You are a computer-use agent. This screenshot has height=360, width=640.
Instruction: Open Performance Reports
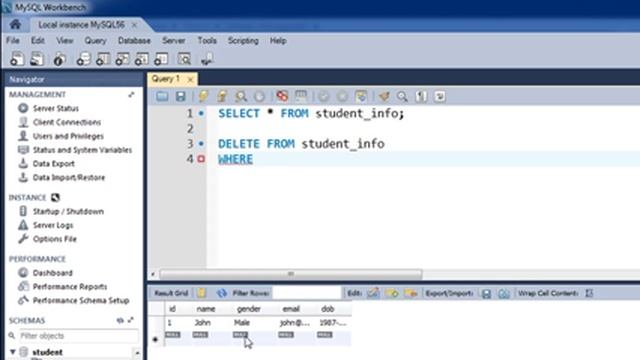point(69,287)
